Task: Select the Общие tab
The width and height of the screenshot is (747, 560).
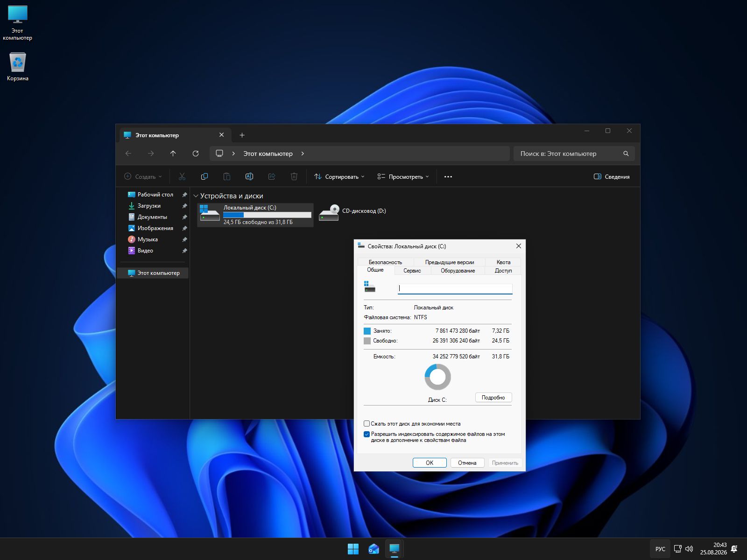Action: point(375,270)
